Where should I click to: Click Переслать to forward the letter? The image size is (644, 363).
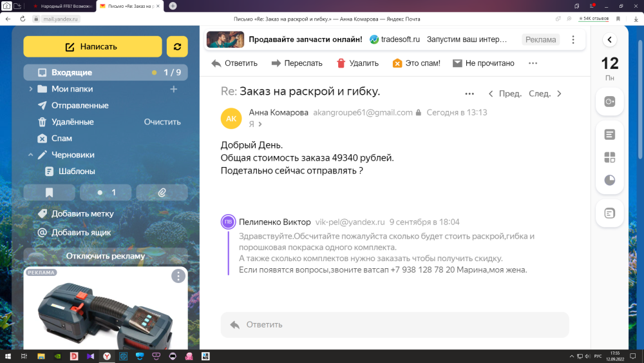click(296, 63)
